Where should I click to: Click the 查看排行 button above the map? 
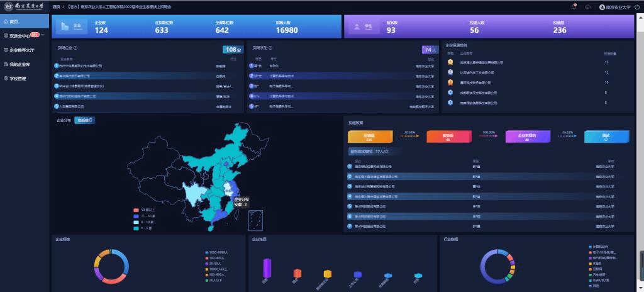pos(85,120)
